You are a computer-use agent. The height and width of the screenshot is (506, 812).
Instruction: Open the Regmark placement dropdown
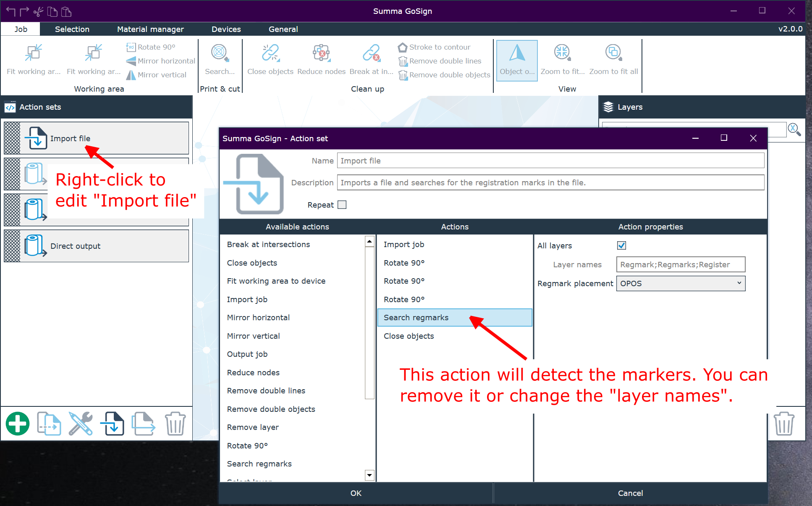pos(681,283)
